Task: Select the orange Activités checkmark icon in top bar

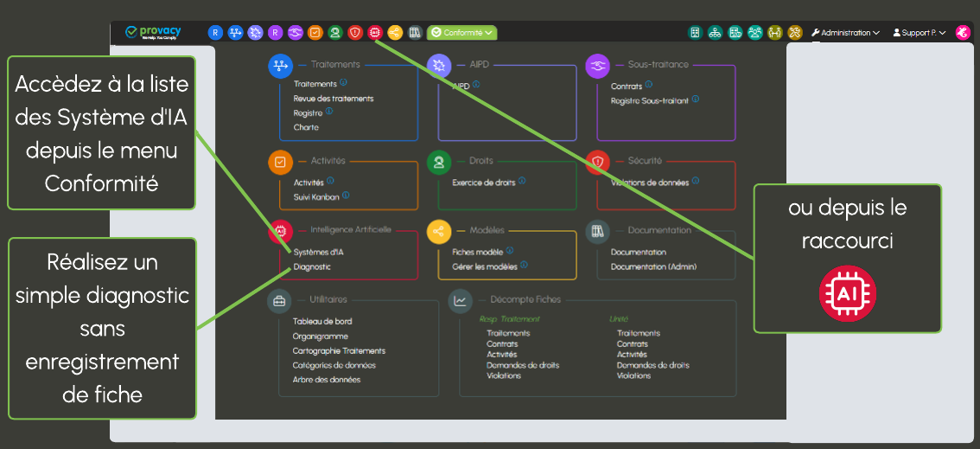Action: coord(315,33)
